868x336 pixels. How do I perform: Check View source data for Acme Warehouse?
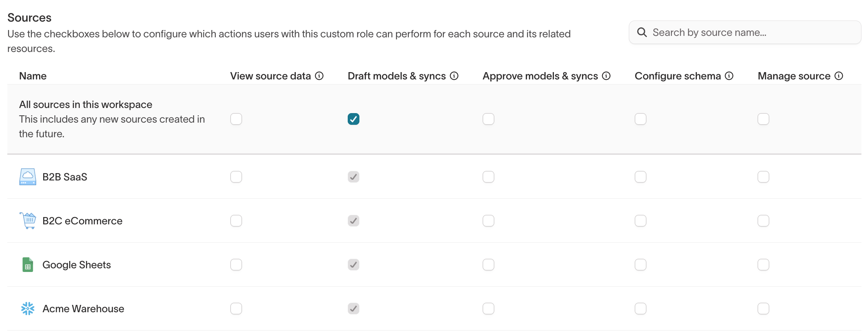click(236, 309)
